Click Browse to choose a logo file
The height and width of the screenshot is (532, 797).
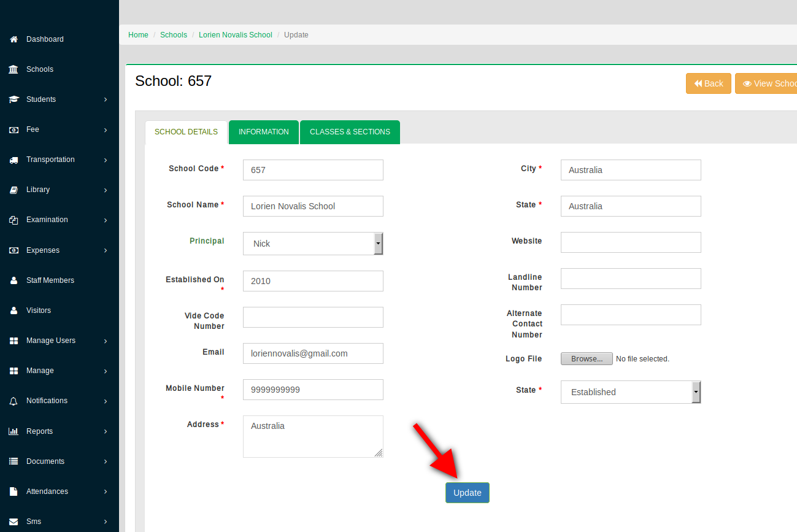pyautogui.click(x=587, y=359)
